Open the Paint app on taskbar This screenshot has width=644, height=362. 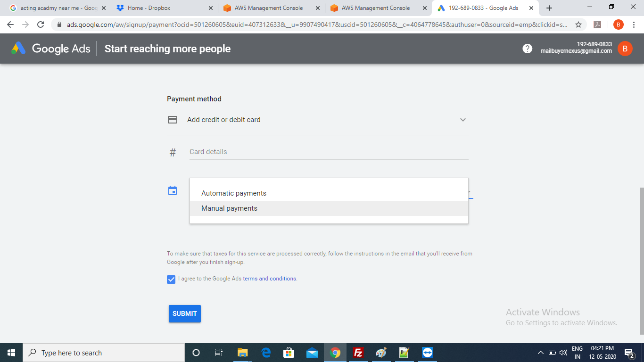[381, 353]
